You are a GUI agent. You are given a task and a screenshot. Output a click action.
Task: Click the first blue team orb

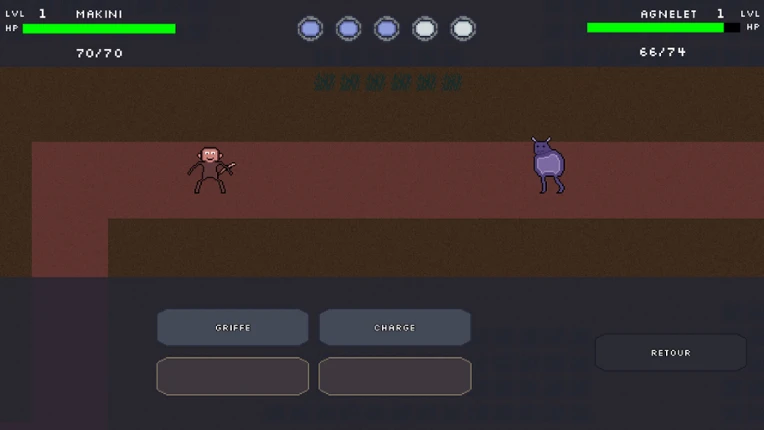click(x=310, y=29)
